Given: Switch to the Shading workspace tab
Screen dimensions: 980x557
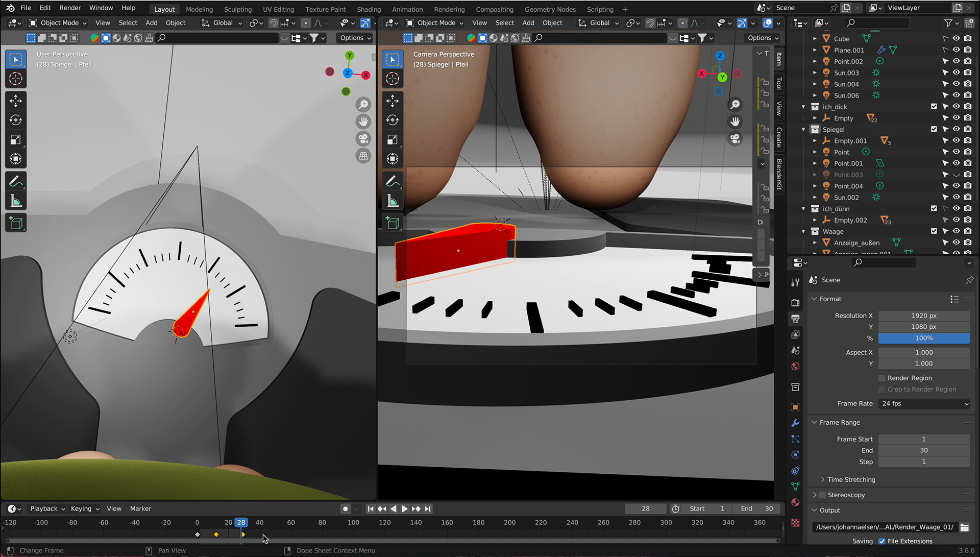Looking at the screenshot, I should pos(369,9).
